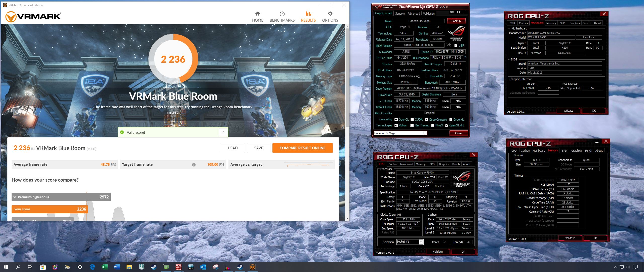Switch to VRMark orange taskbar icon
The image size is (644, 272).
pyautogui.click(x=252, y=267)
